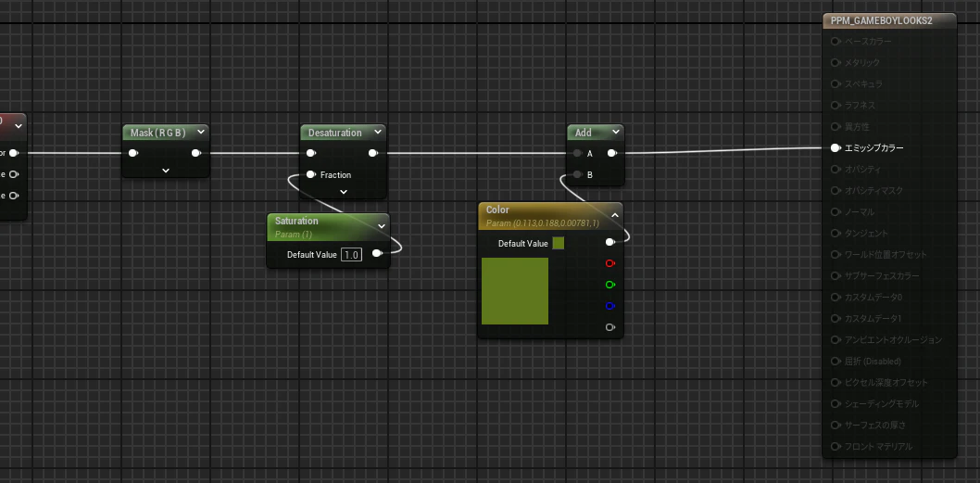
Task: Click the エミッシブカラー input pin
Action: click(x=835, y=147)
